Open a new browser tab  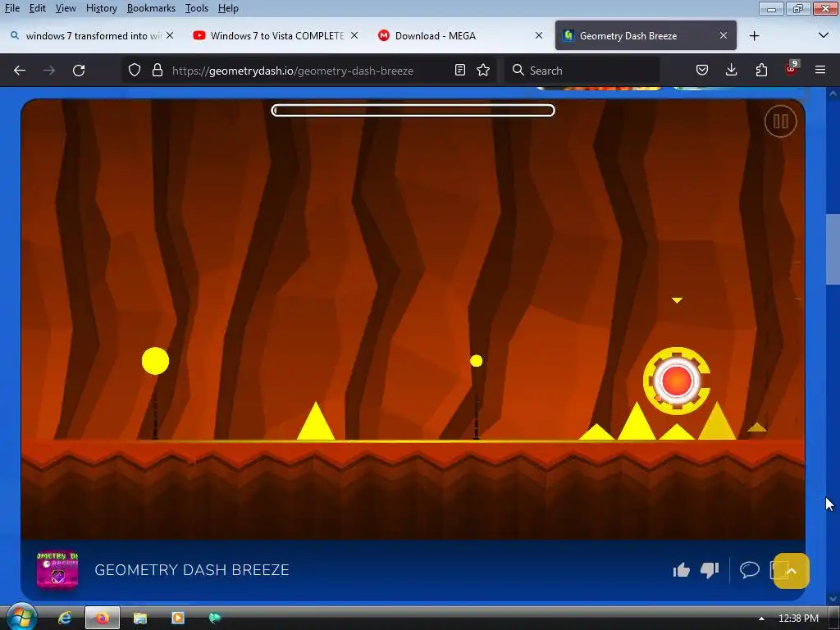click(755, 36)
